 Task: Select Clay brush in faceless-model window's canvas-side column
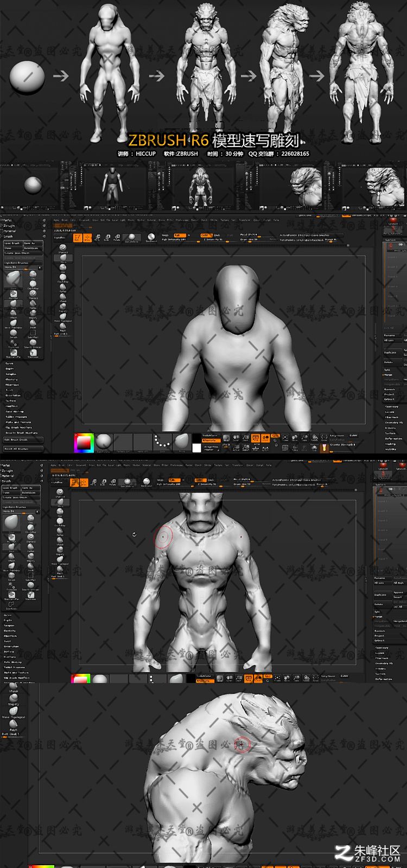click(63, 268)
